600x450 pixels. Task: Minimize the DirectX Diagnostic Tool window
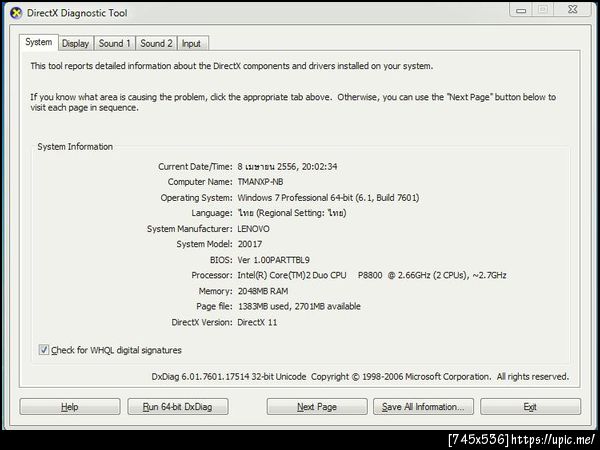click(521, 10)
